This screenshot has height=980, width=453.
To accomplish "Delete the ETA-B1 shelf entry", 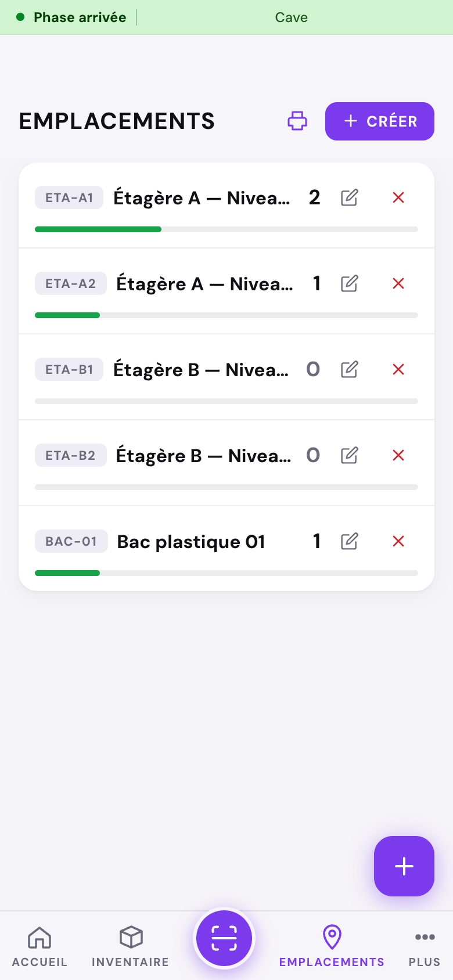I will click(398, 369).
